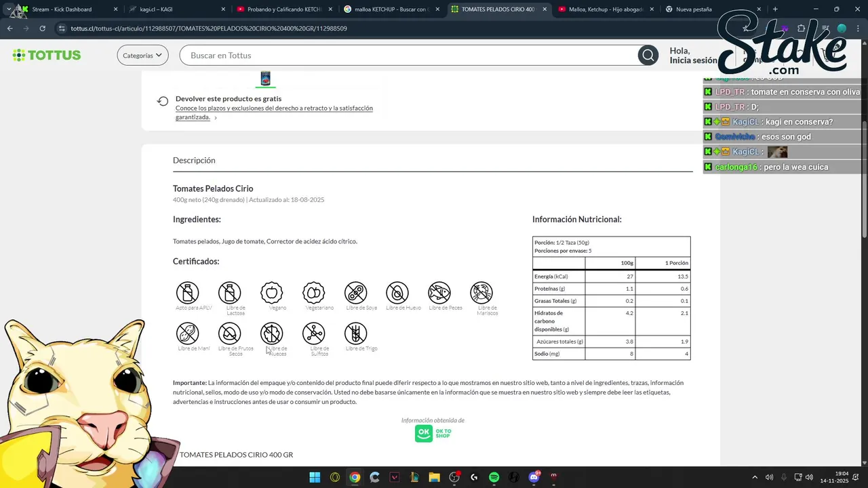Switch to Probando y Calificando KETCHUP tab
868x488 pixels.
pyautogui.click(x=285, y=9)
